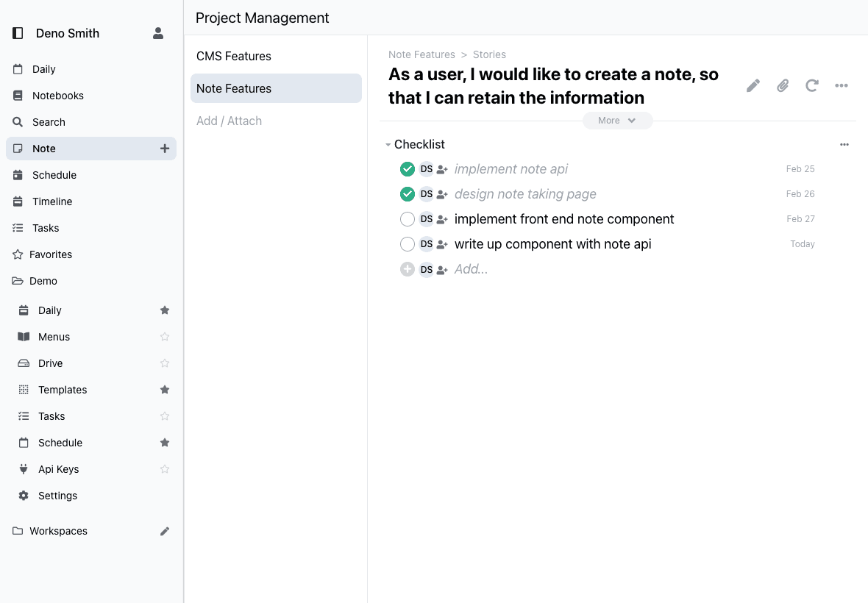
Task: Unfavorite Schedule under Demo via star
Action: [165, 443]
